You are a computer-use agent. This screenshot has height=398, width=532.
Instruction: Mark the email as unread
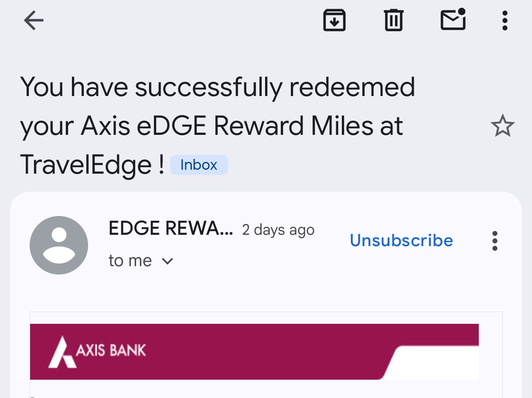453,20
